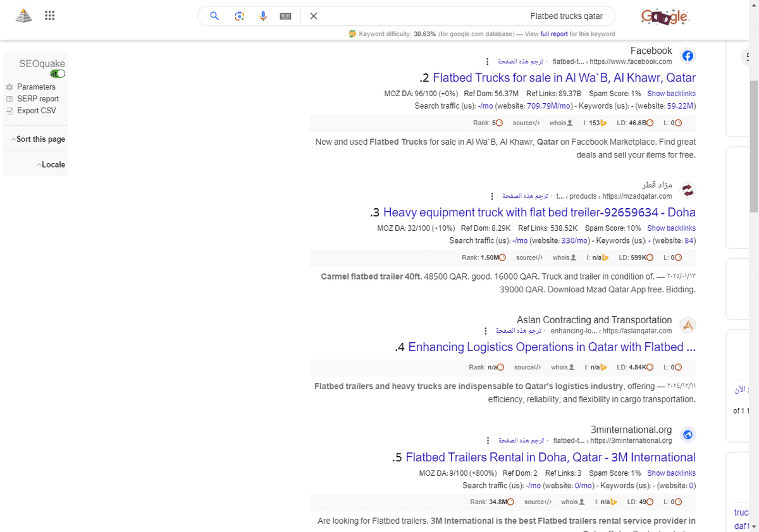Click the Mzad Qatar favicon icon

tap(688, 190)
